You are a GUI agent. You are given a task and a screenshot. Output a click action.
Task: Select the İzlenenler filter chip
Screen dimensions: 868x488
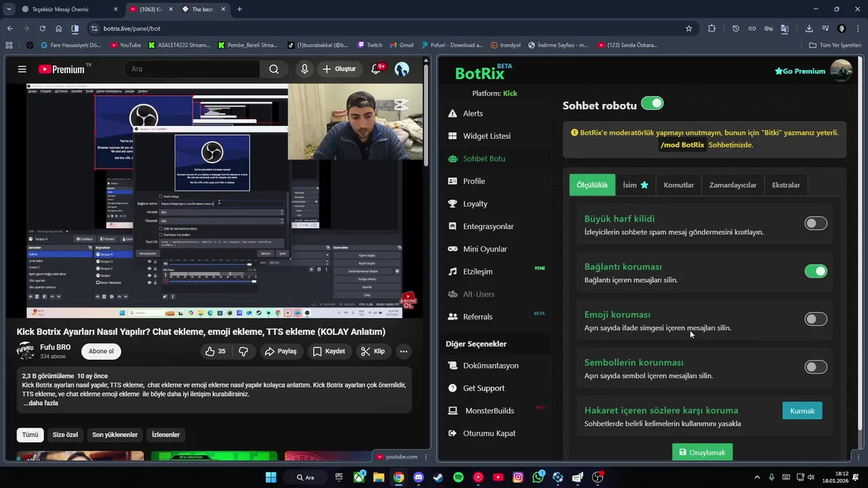(165, 434)
